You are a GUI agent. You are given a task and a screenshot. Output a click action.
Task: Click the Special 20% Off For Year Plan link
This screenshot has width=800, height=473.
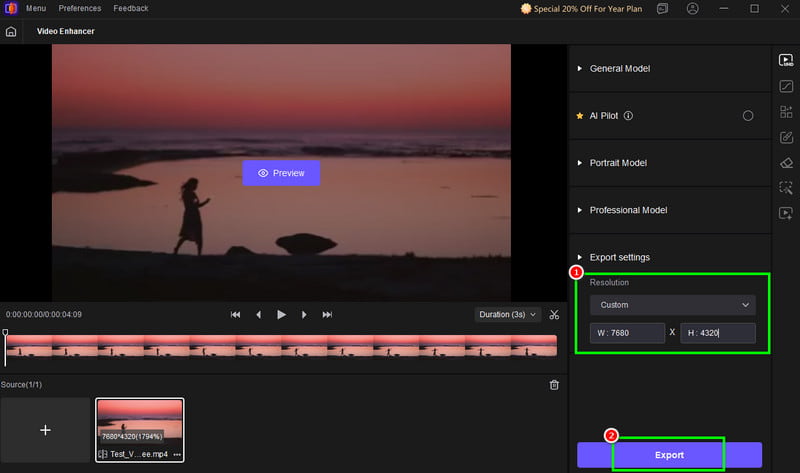point(581,9)
